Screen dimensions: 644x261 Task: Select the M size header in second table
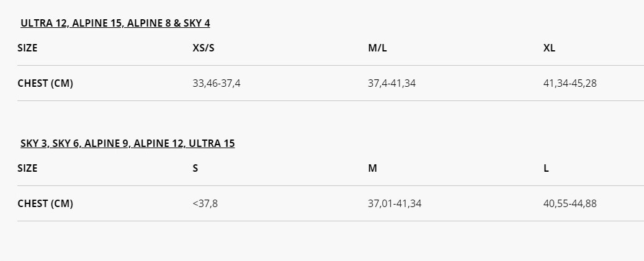[372, 168]
